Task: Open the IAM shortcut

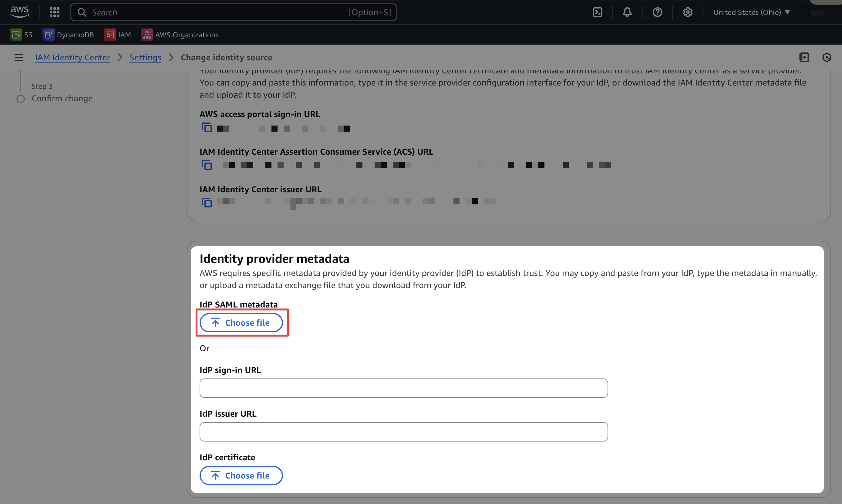Action: 117,35
